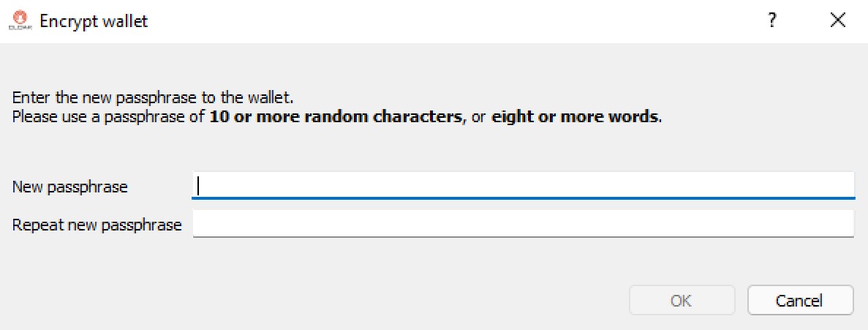
Task: Click the gray underline under the repeat field
Action: (523, 237)
